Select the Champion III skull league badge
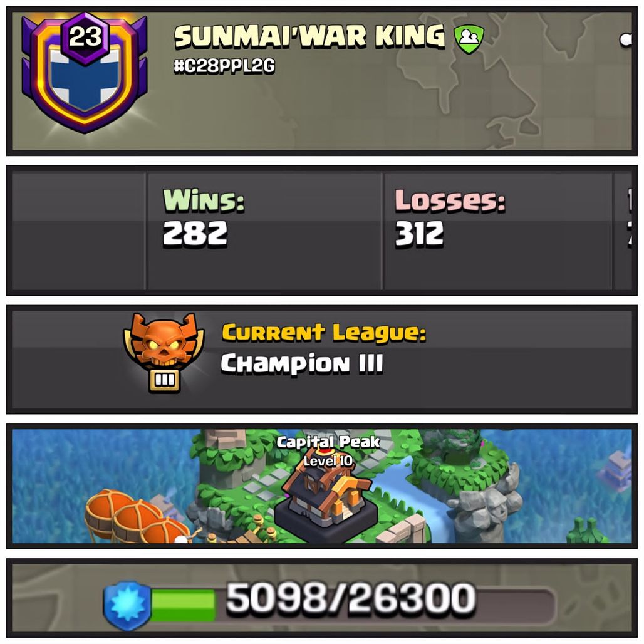 click(164, 353)
